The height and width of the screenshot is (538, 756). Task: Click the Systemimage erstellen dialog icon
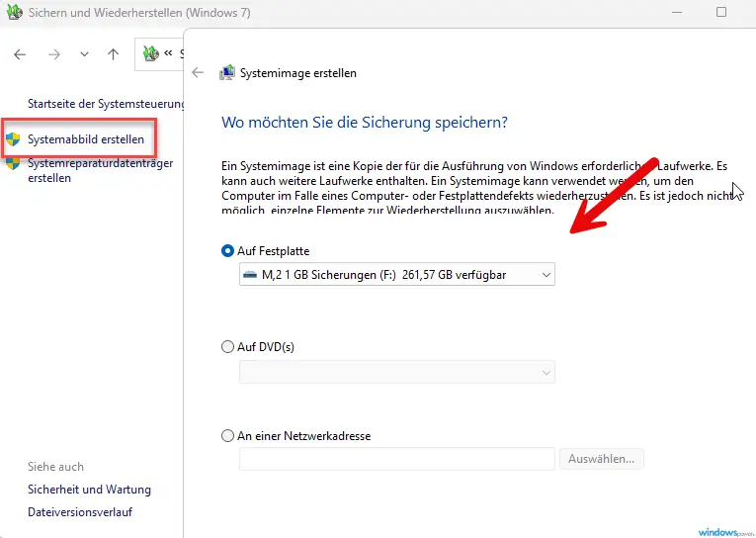coord(227,73)
